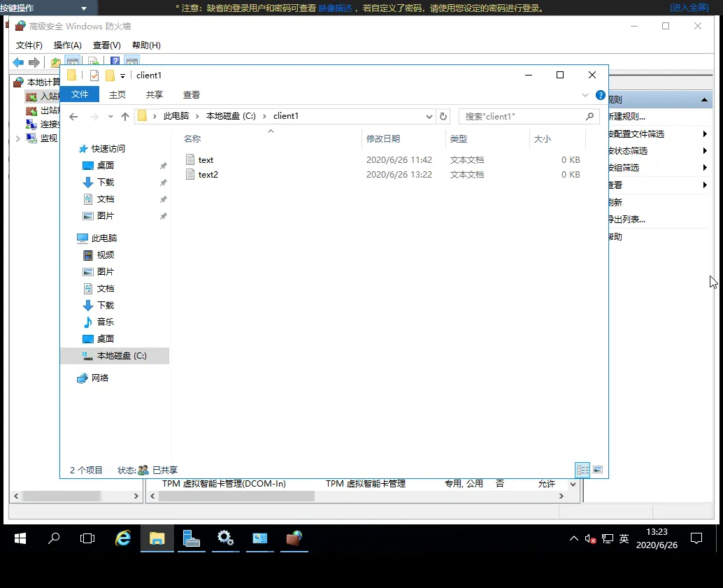Click the Help question-mark icon on firewall toolbar

point(114,59)
